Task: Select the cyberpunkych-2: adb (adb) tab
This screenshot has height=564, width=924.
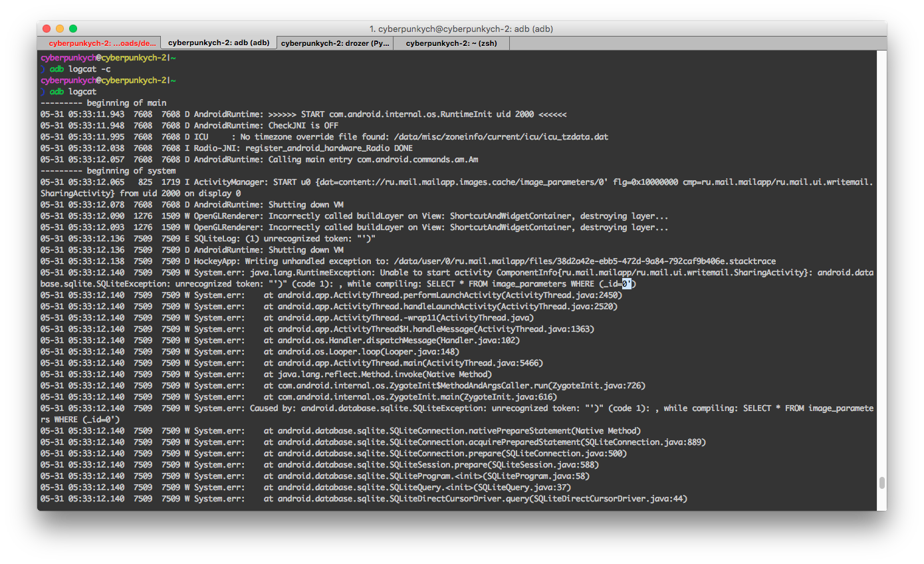Action: [219, 43]
